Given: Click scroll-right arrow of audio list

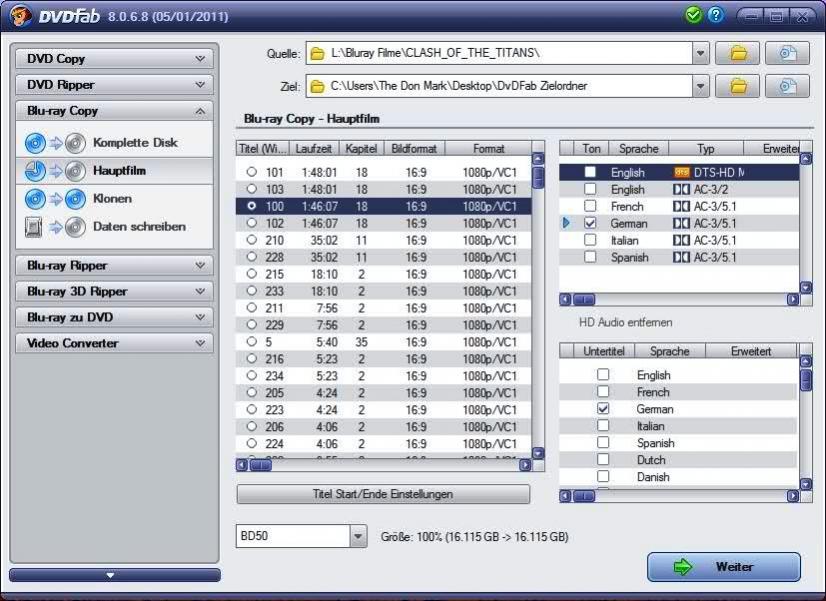Looking at the screenshot, I should click(x=793, y=300).
